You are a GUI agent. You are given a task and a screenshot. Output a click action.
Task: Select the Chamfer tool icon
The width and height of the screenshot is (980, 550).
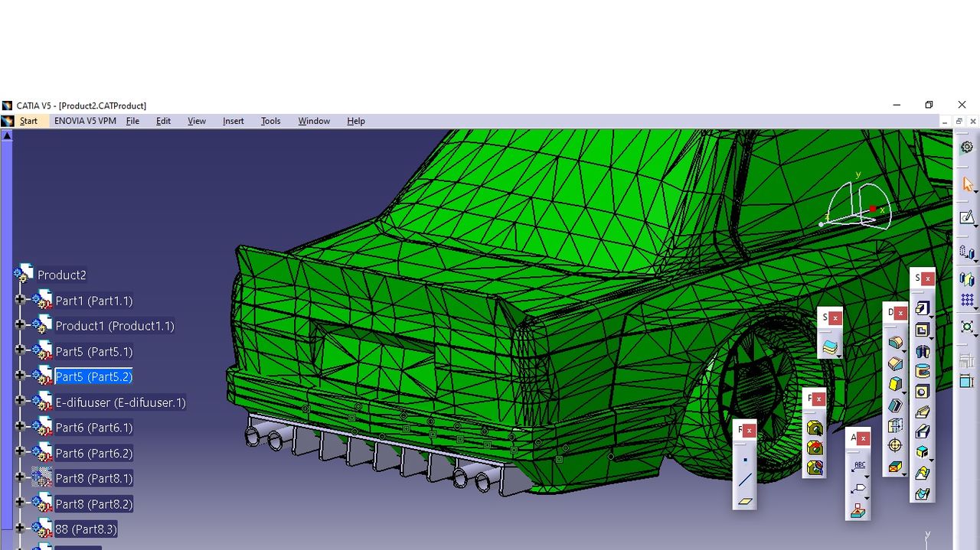[x=895, y=364]
